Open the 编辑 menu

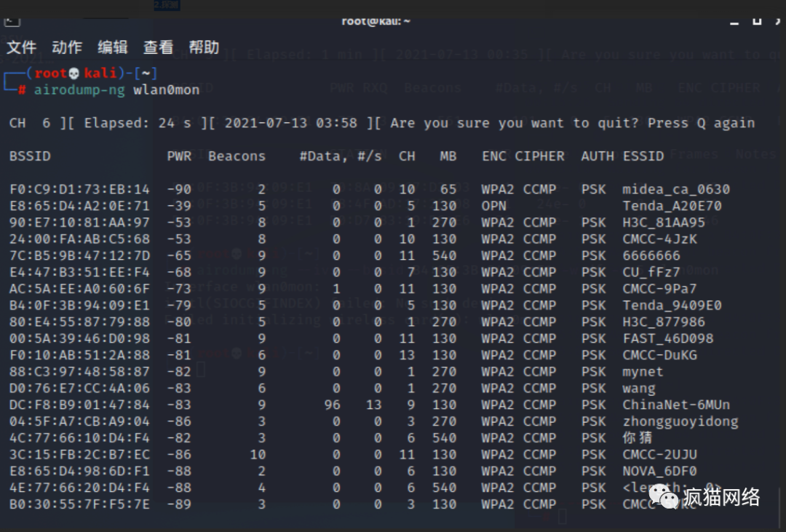pyautogui.click(x=112, y=47)
